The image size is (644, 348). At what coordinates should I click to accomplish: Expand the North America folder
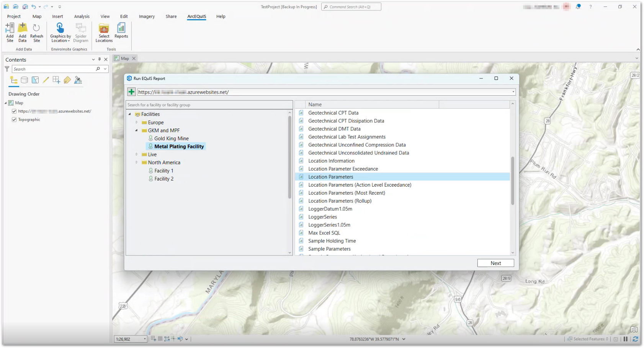[137, 163]
